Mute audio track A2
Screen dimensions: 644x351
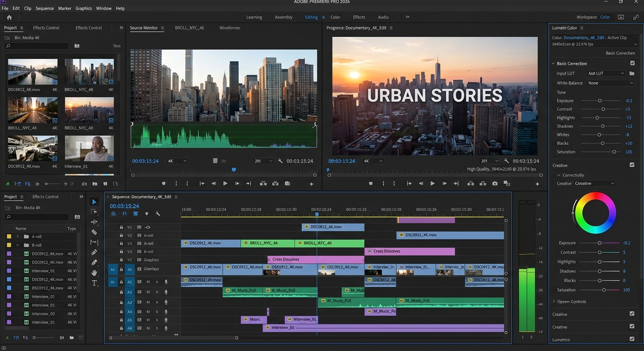pyautogui.click(x=148, y=292)
